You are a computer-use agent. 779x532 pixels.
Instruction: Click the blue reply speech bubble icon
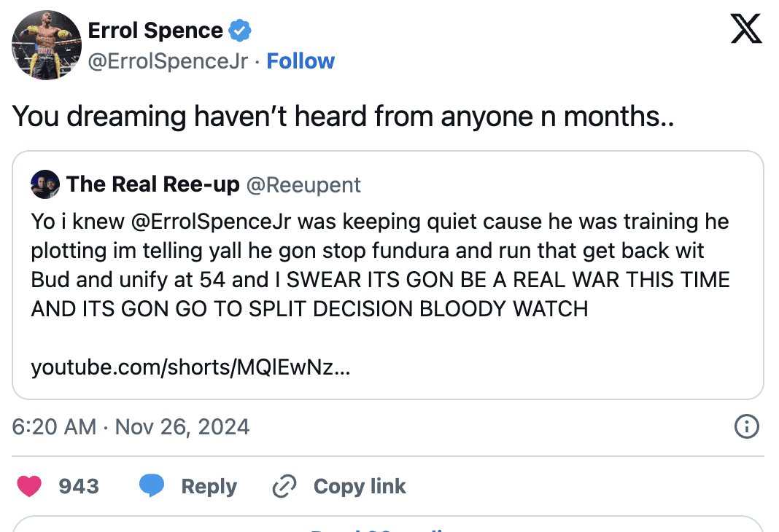(x=152, y=486)
